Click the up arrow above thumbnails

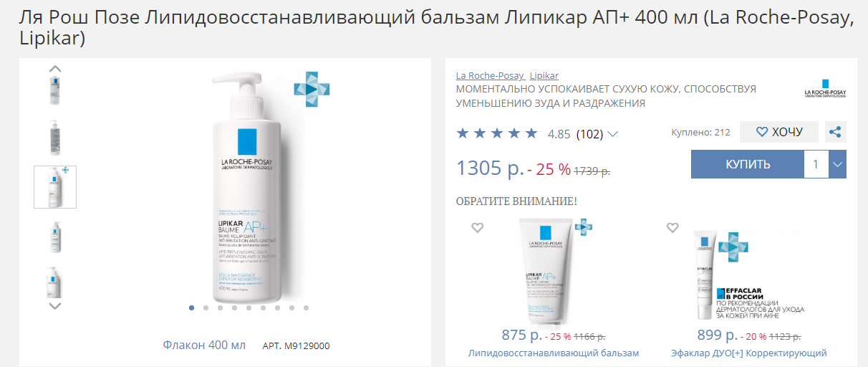pyautogui.click(x=55, y=70)
